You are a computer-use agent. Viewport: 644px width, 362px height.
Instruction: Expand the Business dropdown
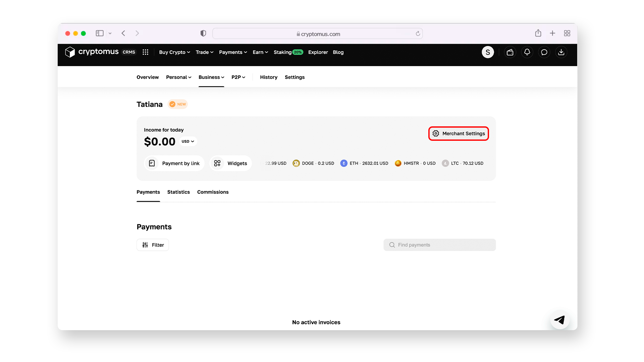point(211,77)
